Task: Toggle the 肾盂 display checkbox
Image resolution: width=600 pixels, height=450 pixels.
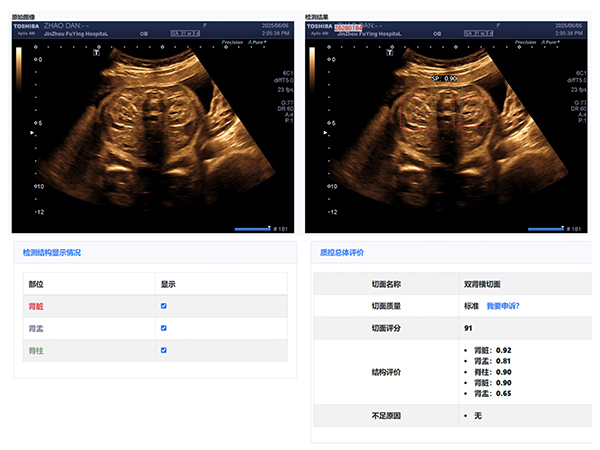Action: [163, 328]
